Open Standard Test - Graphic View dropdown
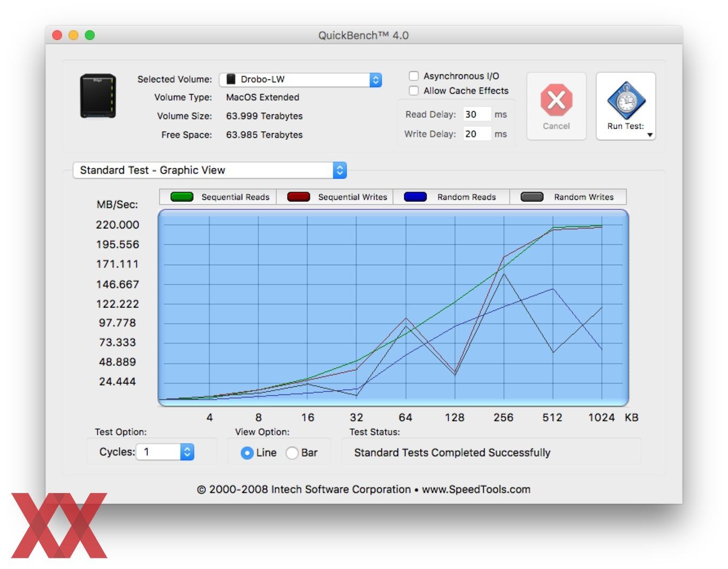Screen dimensions: 728x569 point(210,170)
